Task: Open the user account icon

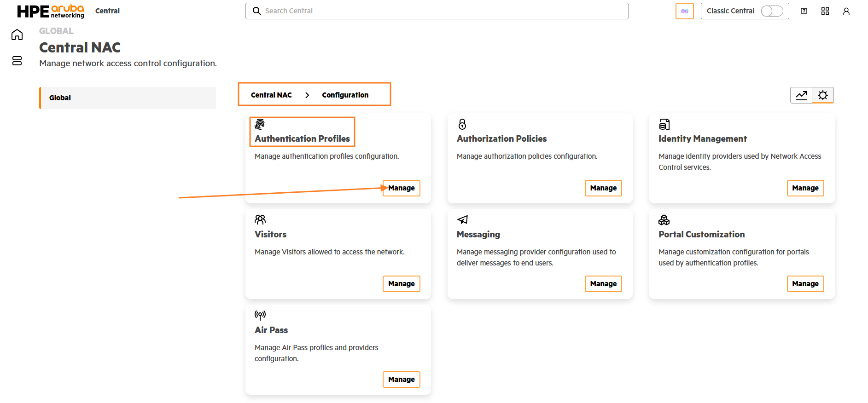Action: [846, 11]
